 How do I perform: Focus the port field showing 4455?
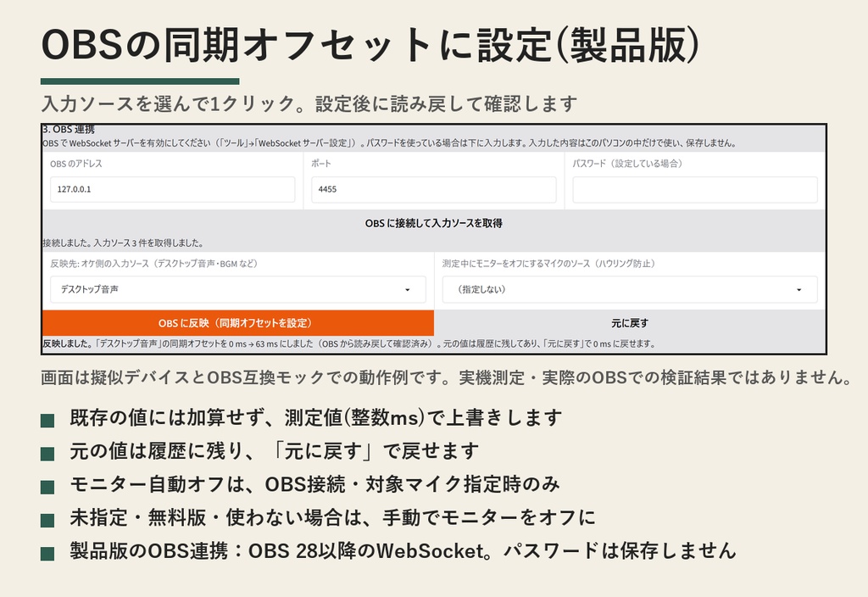(x=433, y=189)
